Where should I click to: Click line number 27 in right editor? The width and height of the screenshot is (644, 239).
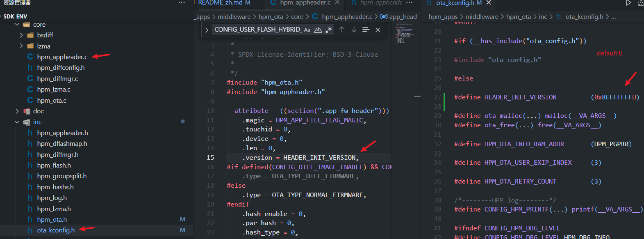coord(437,97)
